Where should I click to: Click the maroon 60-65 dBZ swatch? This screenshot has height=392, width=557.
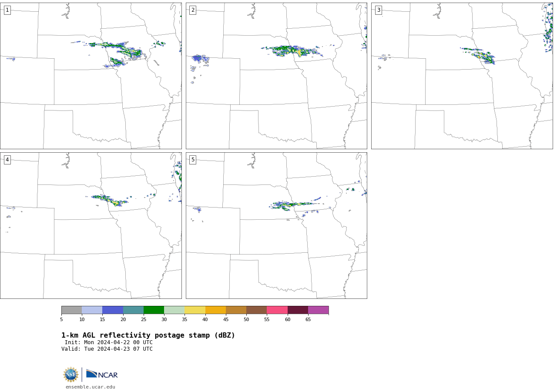pyautogui.click(x=298, y=310)
